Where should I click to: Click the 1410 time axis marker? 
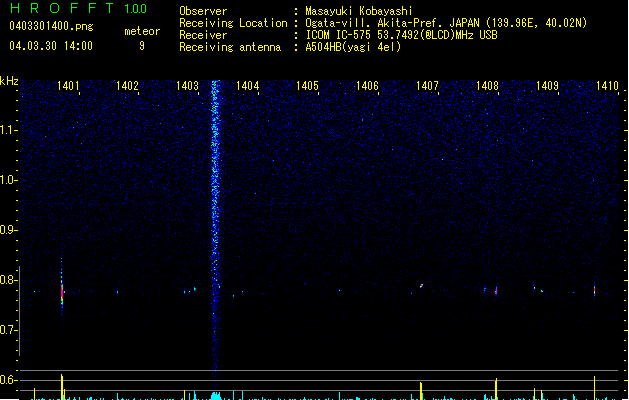pyautogui.click(x=607, y=86)
